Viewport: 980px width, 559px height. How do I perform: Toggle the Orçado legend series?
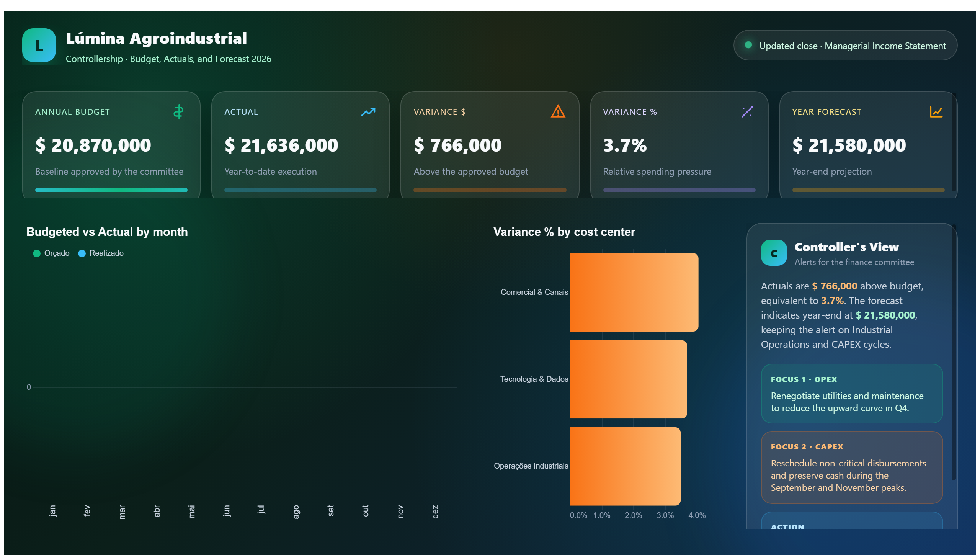coord(51,253)
